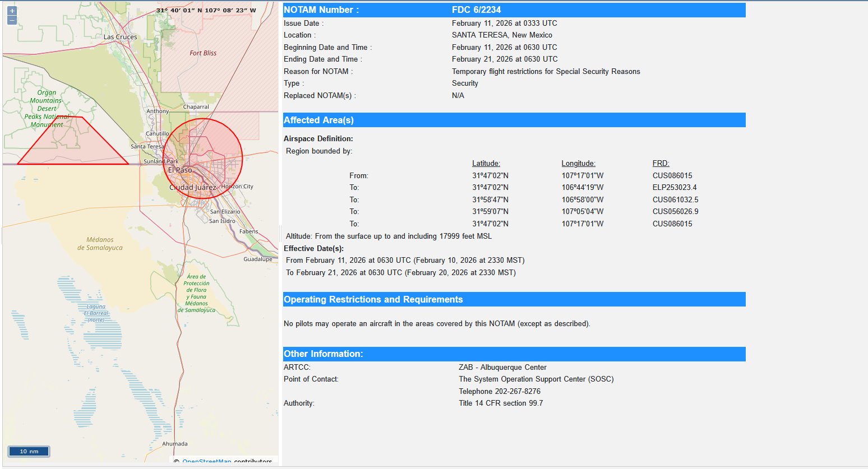The image size is (868, 469).
Task: Click the map coordinates readout
Action: click(206, 10)
